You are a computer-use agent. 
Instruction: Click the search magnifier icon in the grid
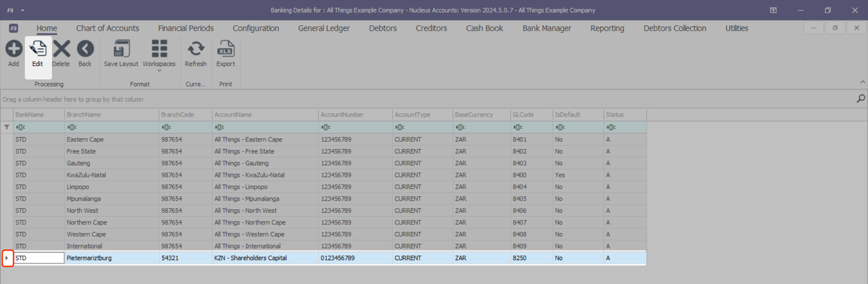pos(860,99)
